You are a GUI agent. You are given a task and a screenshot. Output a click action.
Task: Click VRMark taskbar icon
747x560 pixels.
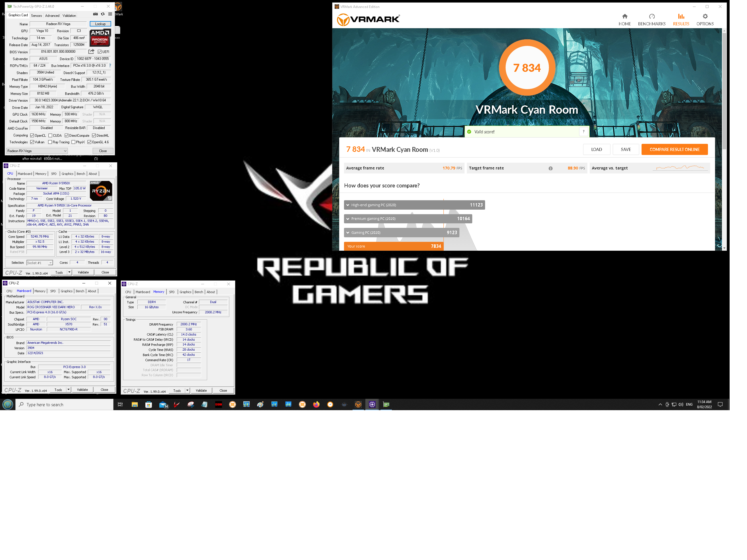click(x=358, y=404)
